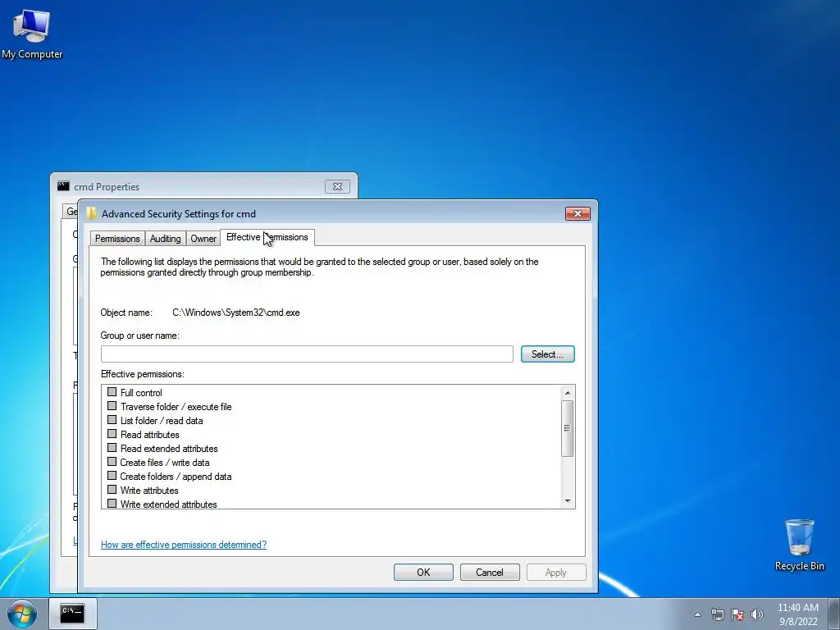840x630 pixels.
Task: Open the Recycle Bin desktop icon
Action: point(799,545)
